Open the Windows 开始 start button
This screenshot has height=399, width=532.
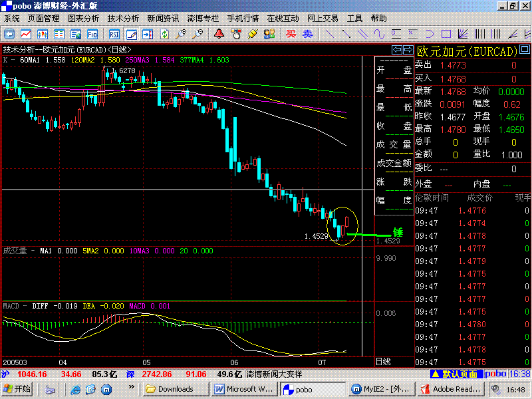tap(17, 389)
